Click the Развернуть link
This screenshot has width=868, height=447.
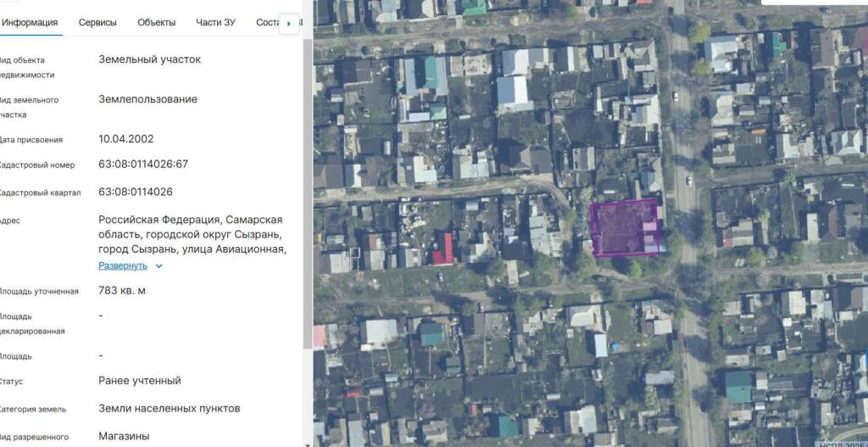pos(123,265)
